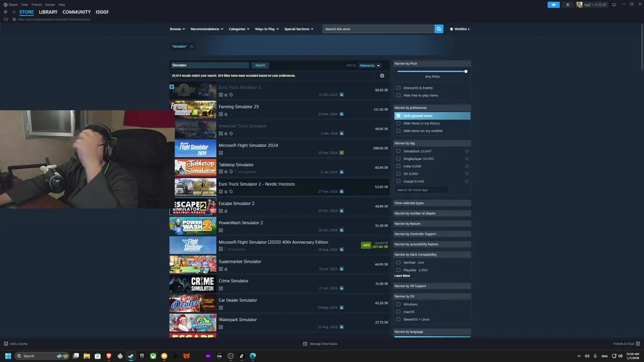
Task: Open the Xbox app on the taskbar
Action: click(153, 356)
